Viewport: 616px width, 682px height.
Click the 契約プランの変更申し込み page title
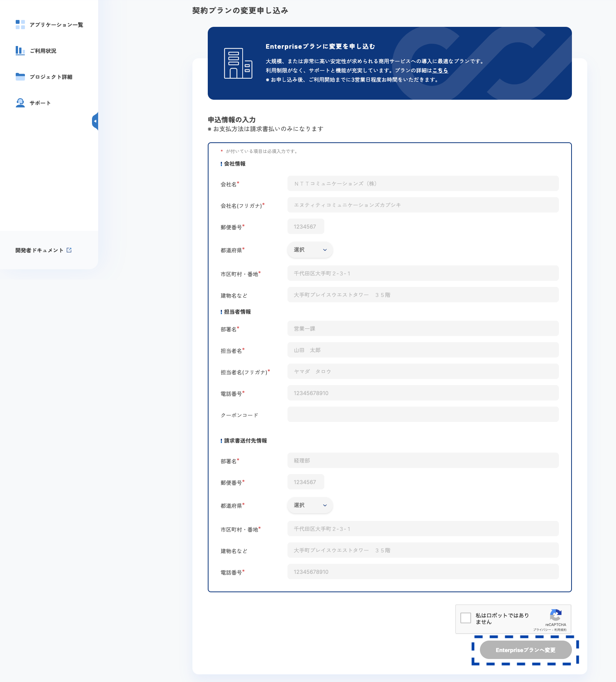pos(240,10)
